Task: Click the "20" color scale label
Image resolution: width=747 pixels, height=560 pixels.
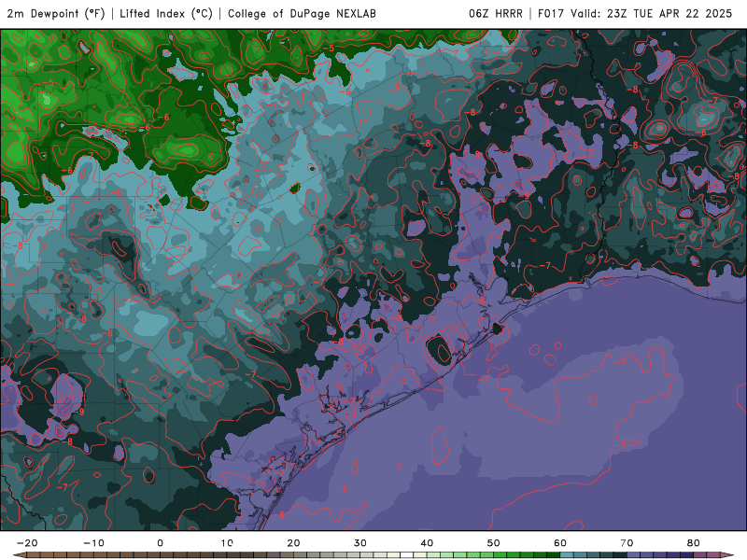Action: pyautogui.click(x=293, y=543)
